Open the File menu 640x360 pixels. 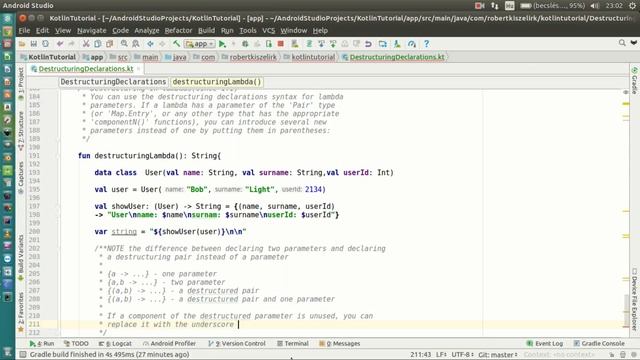point(24,31)
